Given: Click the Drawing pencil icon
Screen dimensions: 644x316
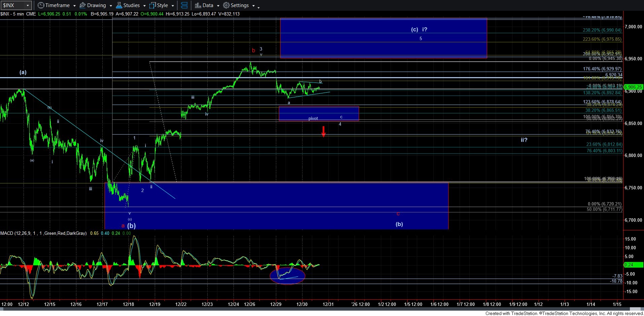Looking at the screenshot, I should [x=82, y=5].
